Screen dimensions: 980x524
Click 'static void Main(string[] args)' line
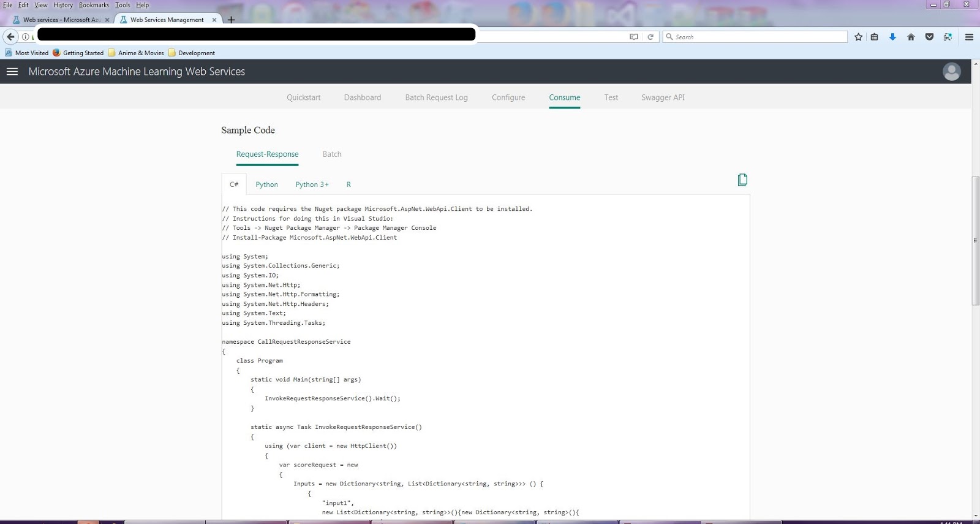(x=306, y=380)
